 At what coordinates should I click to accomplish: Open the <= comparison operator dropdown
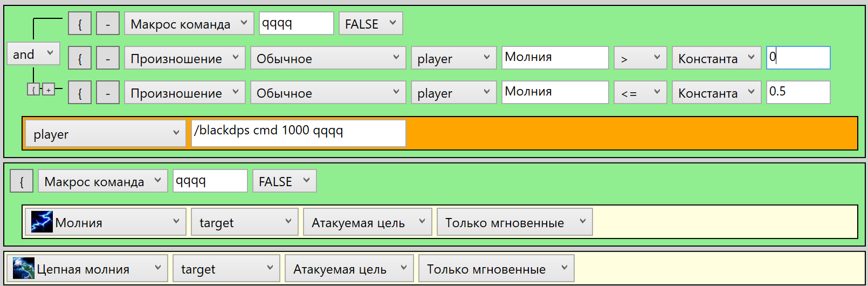[x=640, y=93]
